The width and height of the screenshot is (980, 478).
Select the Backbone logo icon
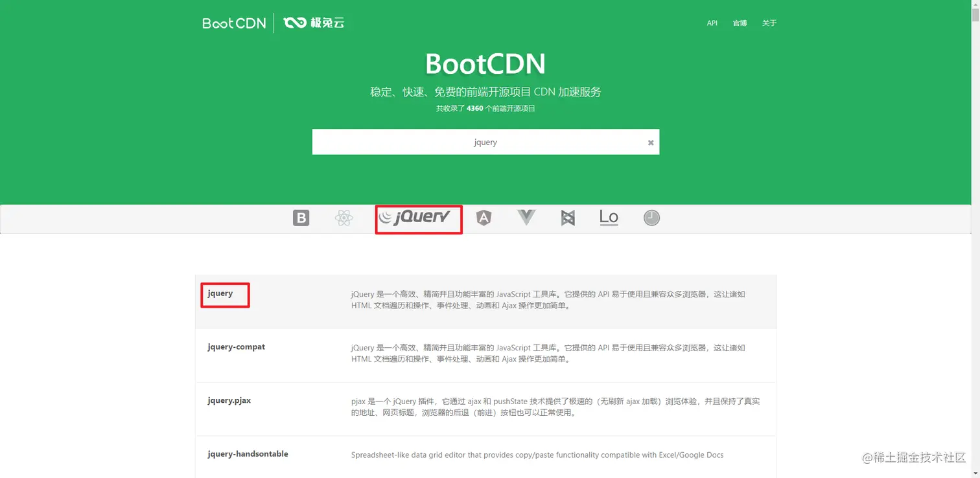(568, 218)
